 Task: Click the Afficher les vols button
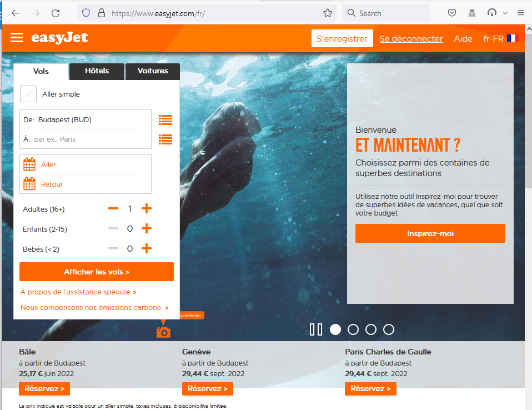[97, 272]
